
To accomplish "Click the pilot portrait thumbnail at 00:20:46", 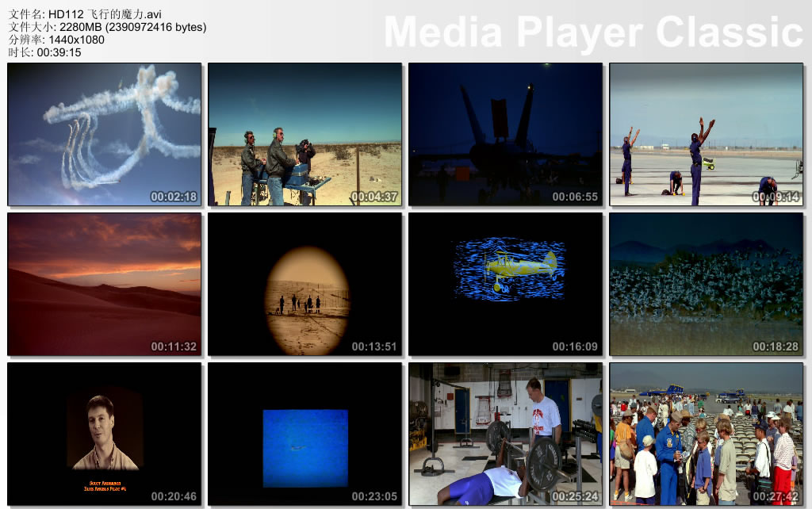I will (105, 432).
